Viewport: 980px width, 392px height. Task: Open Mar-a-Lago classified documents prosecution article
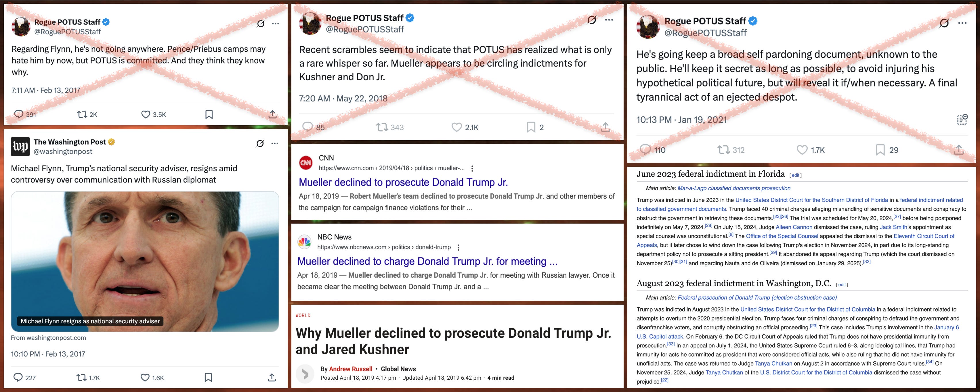click(x=734, y=188)
